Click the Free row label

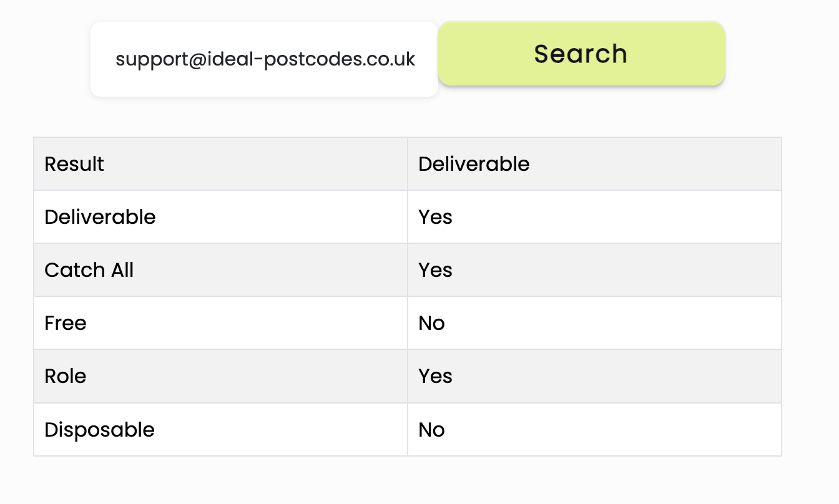pyautogui.click(x=66, y=323)
